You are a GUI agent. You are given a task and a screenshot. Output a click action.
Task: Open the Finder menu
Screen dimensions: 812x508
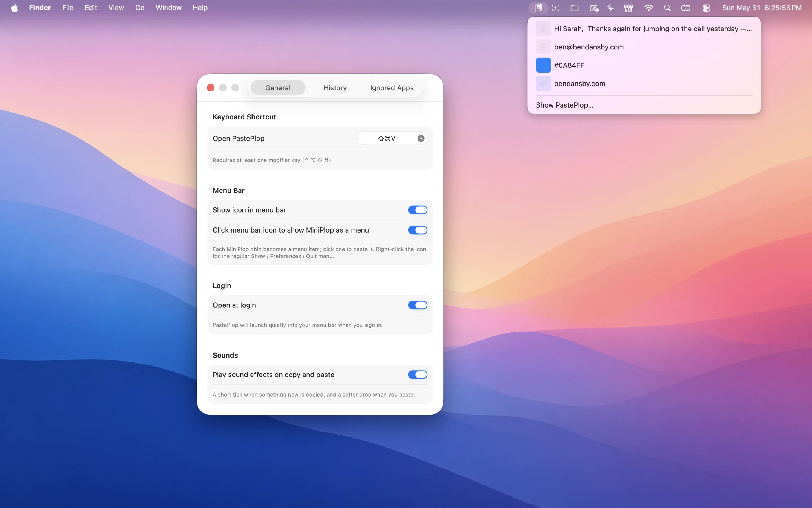pos(40,8)
